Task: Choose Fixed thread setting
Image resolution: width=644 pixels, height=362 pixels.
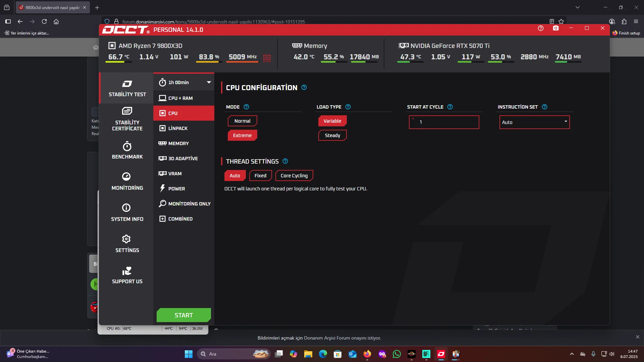Action: (260, 176)
